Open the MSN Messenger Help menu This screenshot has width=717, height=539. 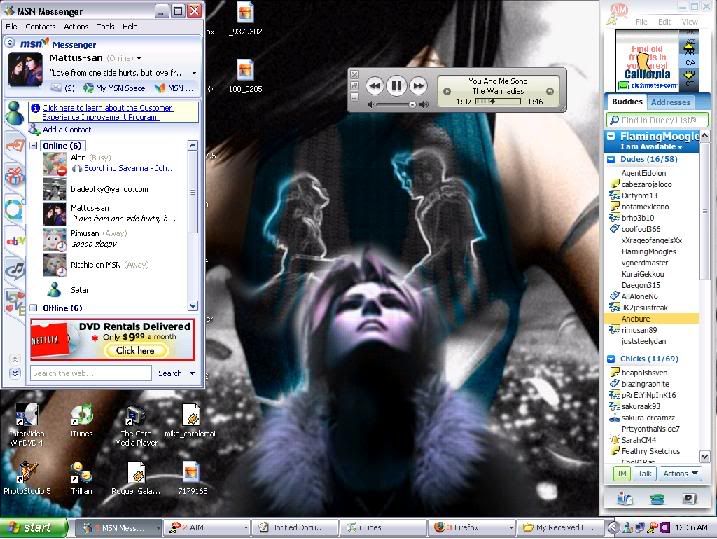[x=130, y=27]
